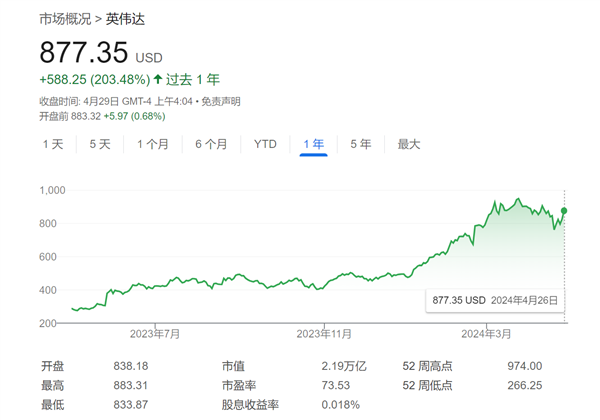View the 5年 price history tab
This screenshot has width=600, height=420.
(361, 144)
